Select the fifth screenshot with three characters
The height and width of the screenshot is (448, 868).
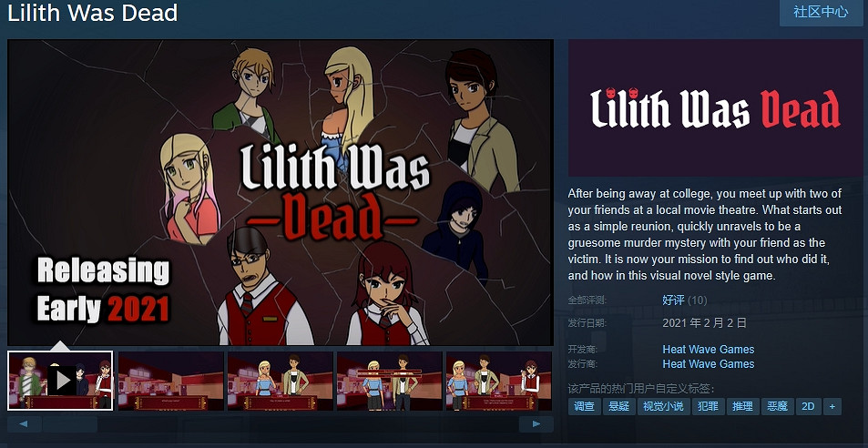499,381
